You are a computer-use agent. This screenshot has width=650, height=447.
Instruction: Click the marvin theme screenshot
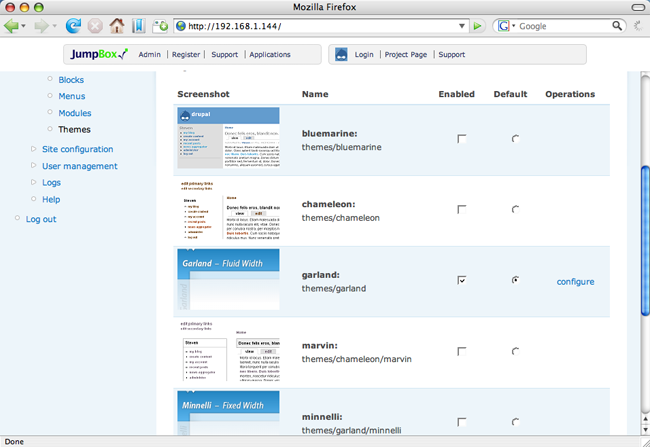(x=228, y=351)
